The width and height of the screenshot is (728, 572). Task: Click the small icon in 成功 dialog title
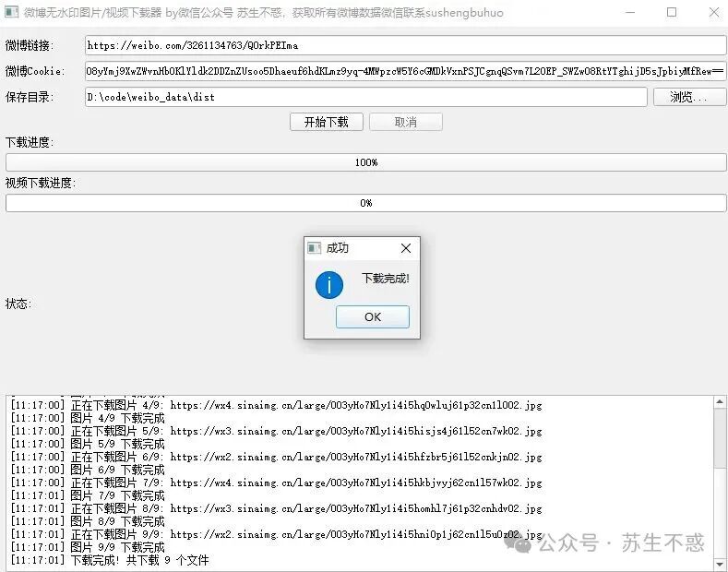[x=315, y=248]
